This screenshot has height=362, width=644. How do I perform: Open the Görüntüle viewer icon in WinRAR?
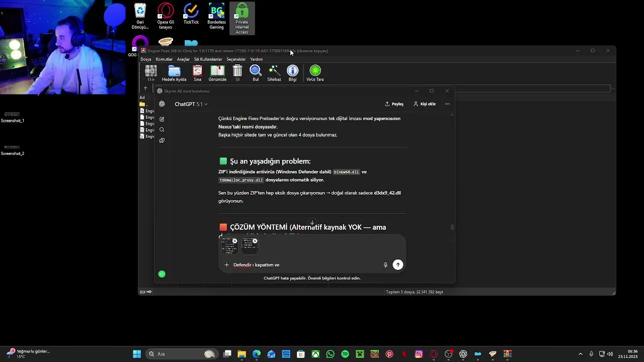tap(217, 73)
